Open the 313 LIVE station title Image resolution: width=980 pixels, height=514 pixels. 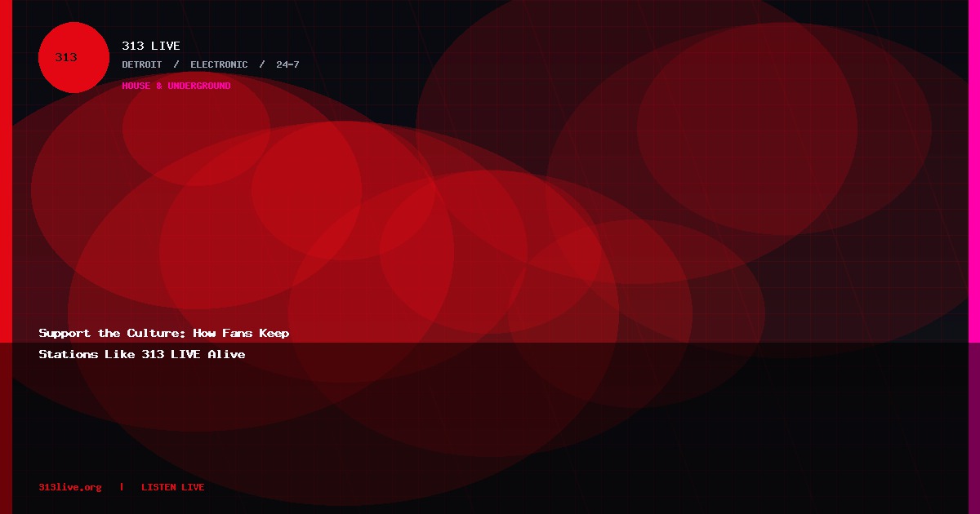click(x=151, y=46)
